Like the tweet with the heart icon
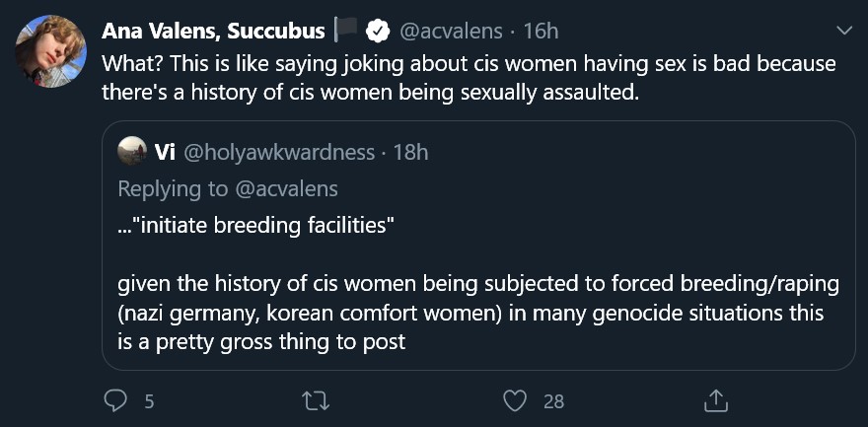The height and width of the screenshot is (427, 868). click(515, 399)
